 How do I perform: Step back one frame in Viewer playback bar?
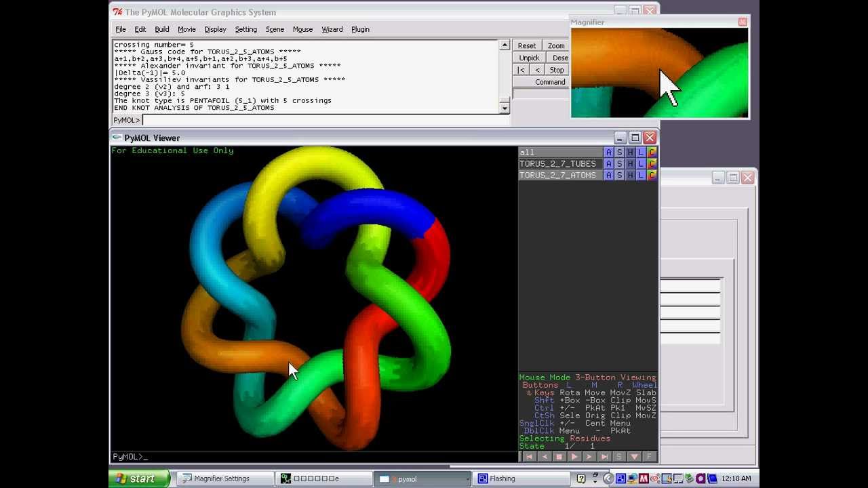(x=545, y=457)
